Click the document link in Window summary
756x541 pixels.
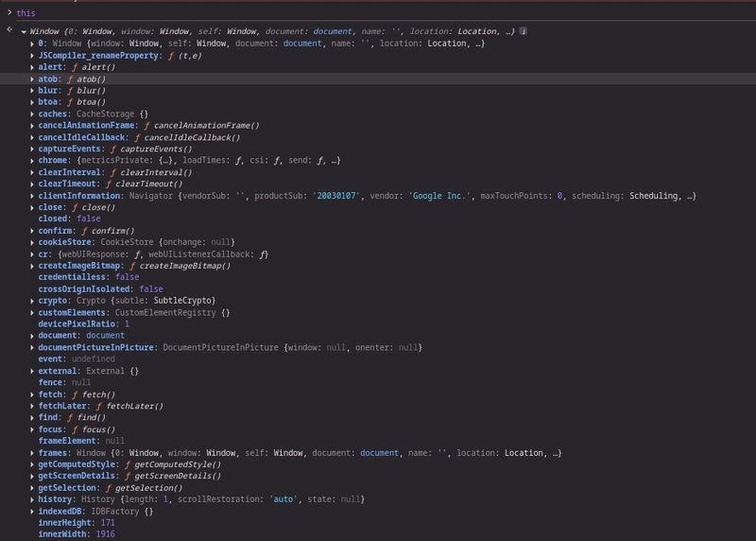[333, 31]
